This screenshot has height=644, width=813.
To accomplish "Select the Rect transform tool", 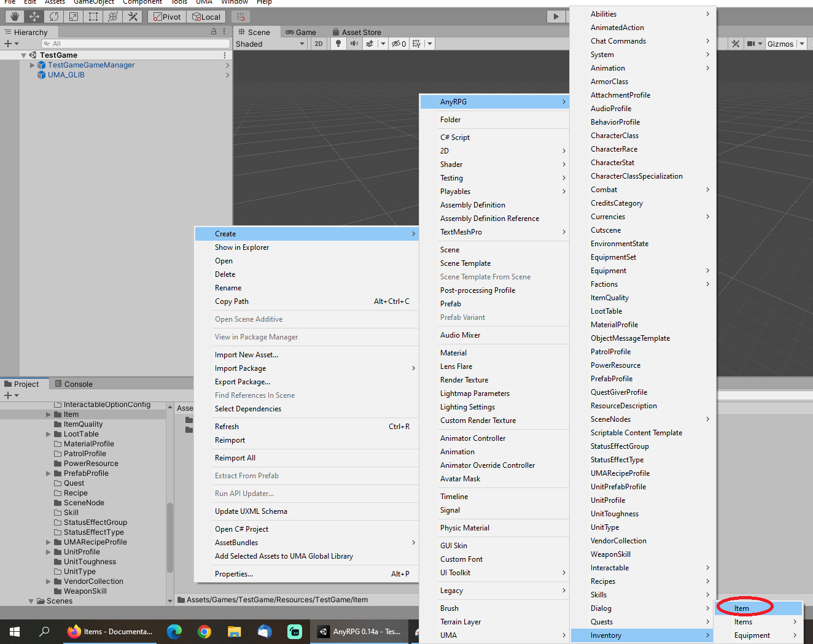I will tap(93, 17).
